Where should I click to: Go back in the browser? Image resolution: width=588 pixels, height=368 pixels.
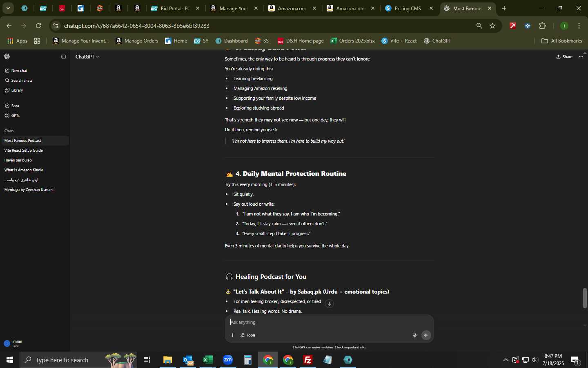[x=9, y=26]
